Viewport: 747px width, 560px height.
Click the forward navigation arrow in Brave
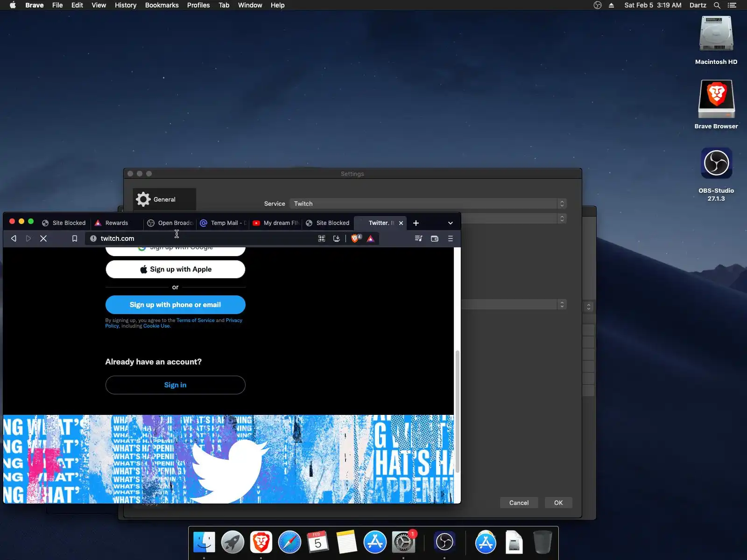28,238
